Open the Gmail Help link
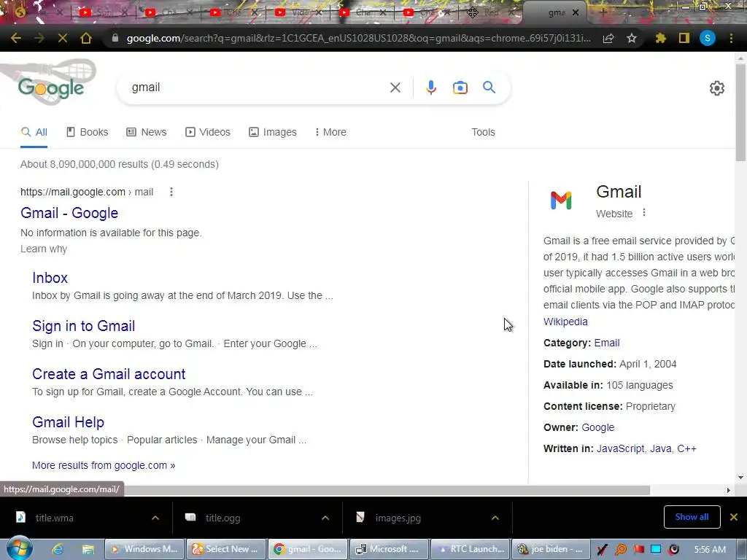Screen dimensions: 747x560 coord(68,422)
